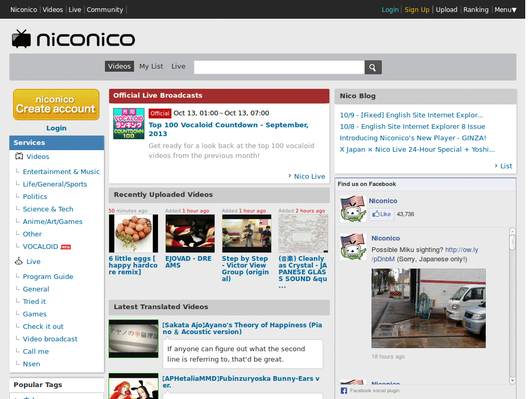The image size is (532, 399).
Task: Open Step by Step - Victor View title
Action: [245, 269]
